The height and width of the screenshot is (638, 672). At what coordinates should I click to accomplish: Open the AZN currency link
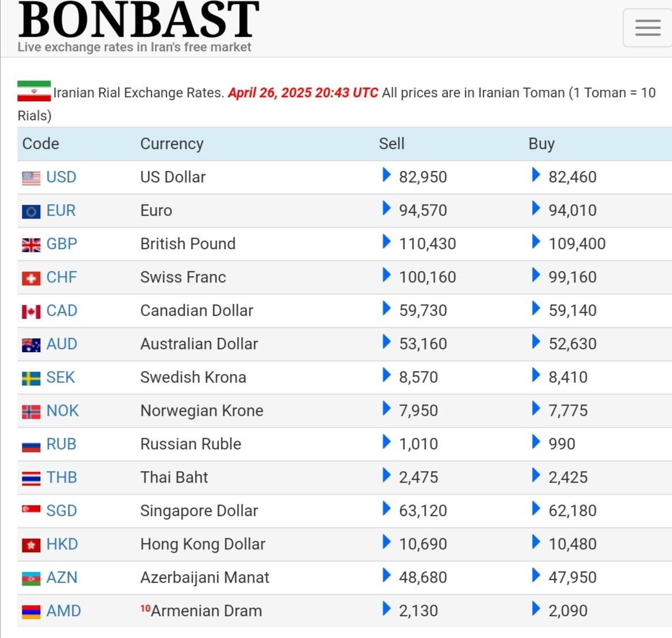(x=62, y=578)
